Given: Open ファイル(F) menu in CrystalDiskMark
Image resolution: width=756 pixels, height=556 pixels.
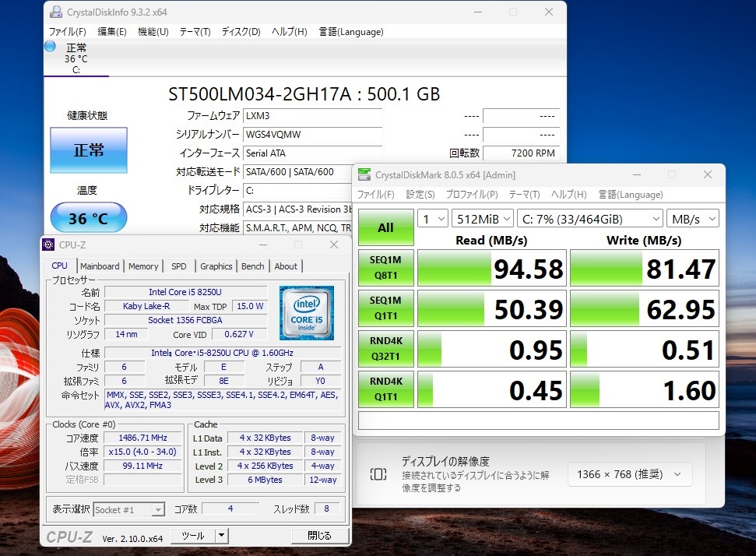Looking at the screenshot, I should (x=375, y=195).
